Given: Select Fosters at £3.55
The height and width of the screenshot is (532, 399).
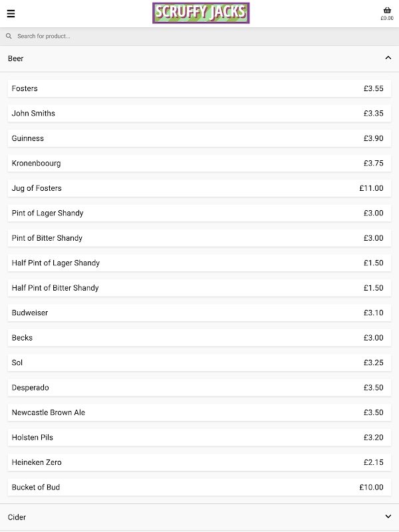Looking at the screenshot, I should coord(199,88).
